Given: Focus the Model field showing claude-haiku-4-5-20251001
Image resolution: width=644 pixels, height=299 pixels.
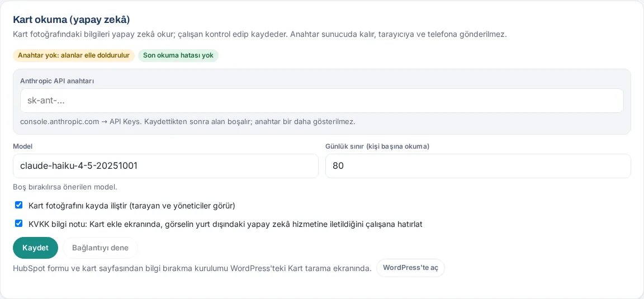Looking at the screenshot, I should pos(165,166).
